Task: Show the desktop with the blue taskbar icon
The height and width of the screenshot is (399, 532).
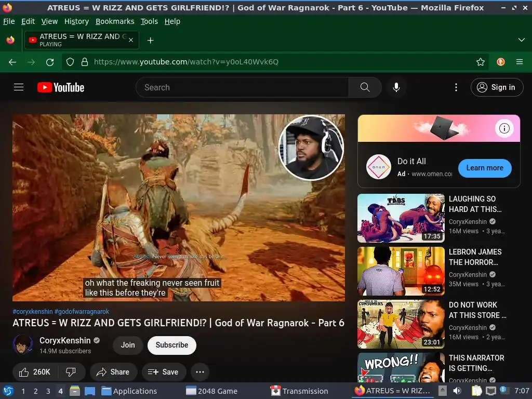Action: tap(89, 391)
